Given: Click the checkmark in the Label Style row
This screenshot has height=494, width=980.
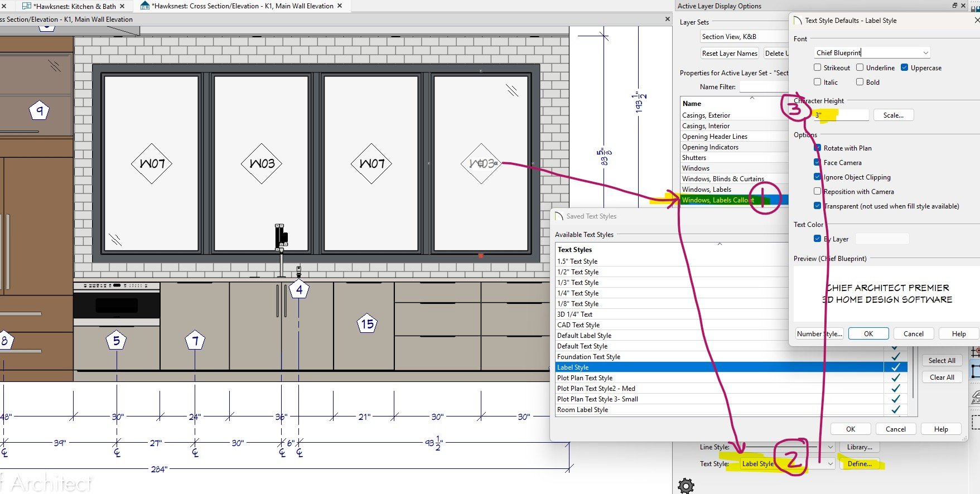Looking at the screenshot, I should click(x=895, y=367).
